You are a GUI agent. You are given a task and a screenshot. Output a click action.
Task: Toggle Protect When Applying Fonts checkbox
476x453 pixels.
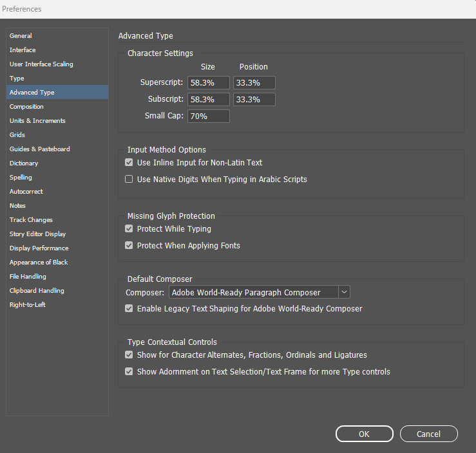[x=129, y=246]
